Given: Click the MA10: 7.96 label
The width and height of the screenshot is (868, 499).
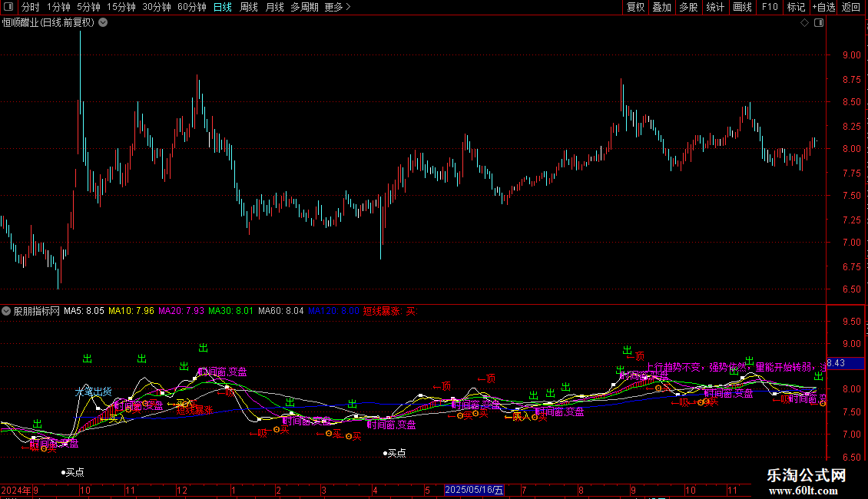Looking at the screenshot, I should (131, 311).
